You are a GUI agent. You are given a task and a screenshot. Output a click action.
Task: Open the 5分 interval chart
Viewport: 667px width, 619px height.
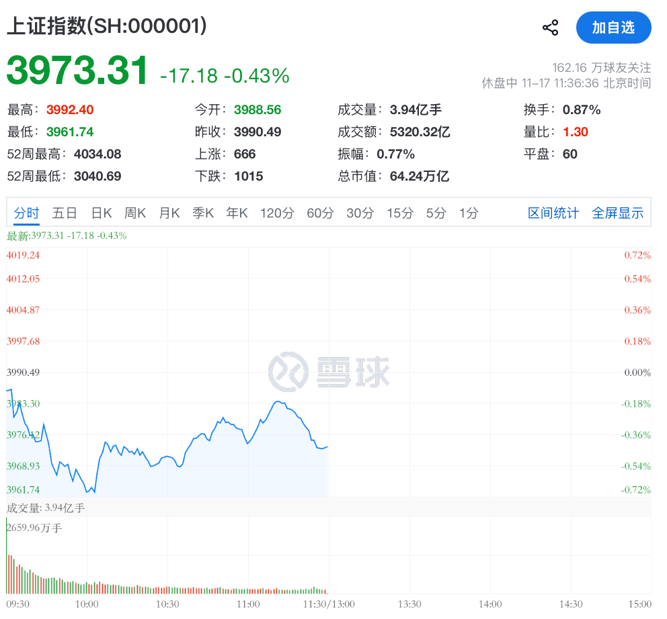tap(436, 213)
